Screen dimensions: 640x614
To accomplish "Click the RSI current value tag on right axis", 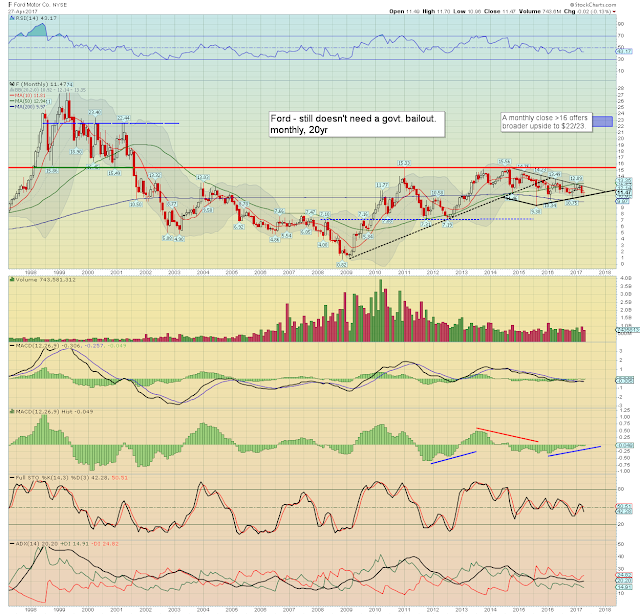I will click(x=624, y=52).
